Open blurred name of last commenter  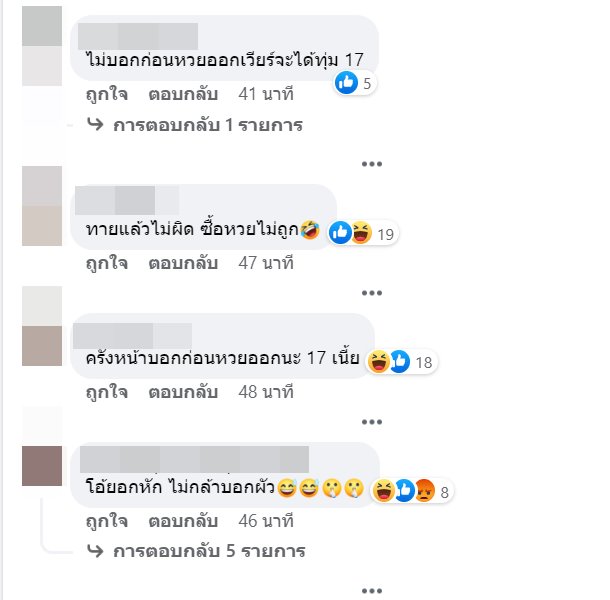tap(195, 460)
